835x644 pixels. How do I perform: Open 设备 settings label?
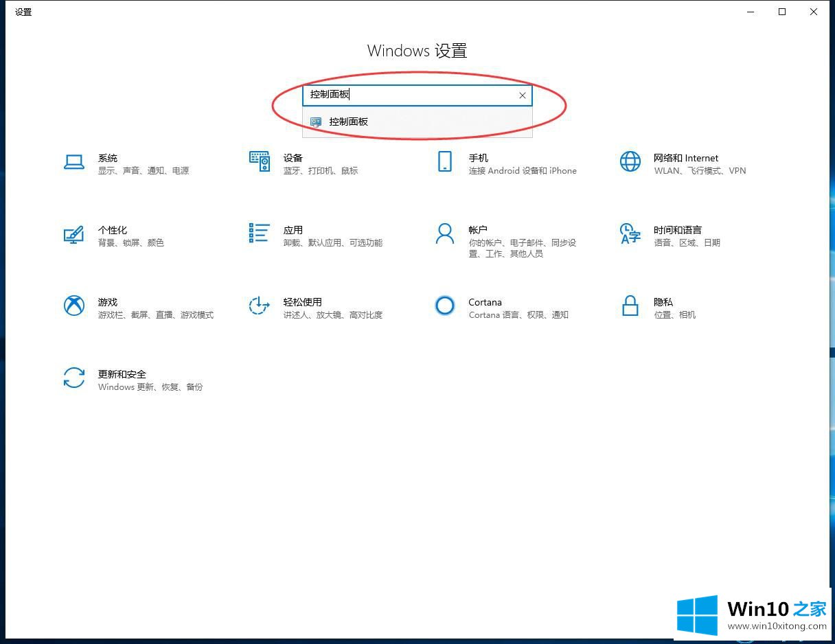tap(293, 158)
